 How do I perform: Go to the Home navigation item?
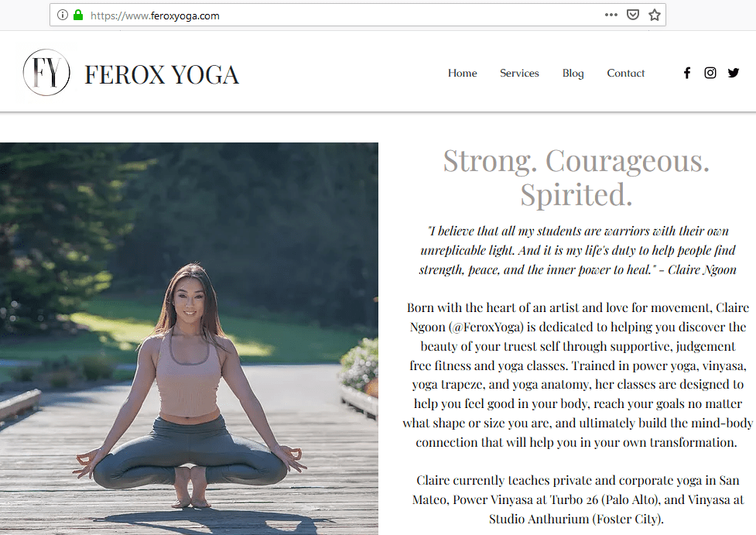click(x=462, y=74)
